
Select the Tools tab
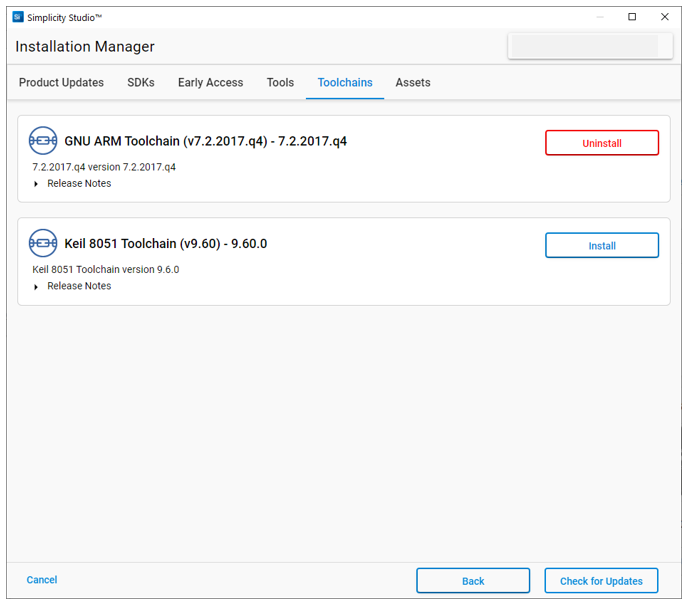pyautogui.click(x=280, y=83)
